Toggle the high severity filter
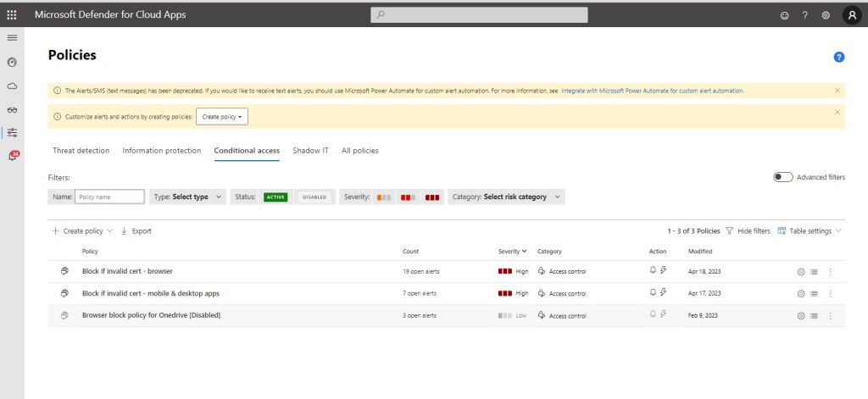This screenshot has width=868, height=399. coord(432,197)
